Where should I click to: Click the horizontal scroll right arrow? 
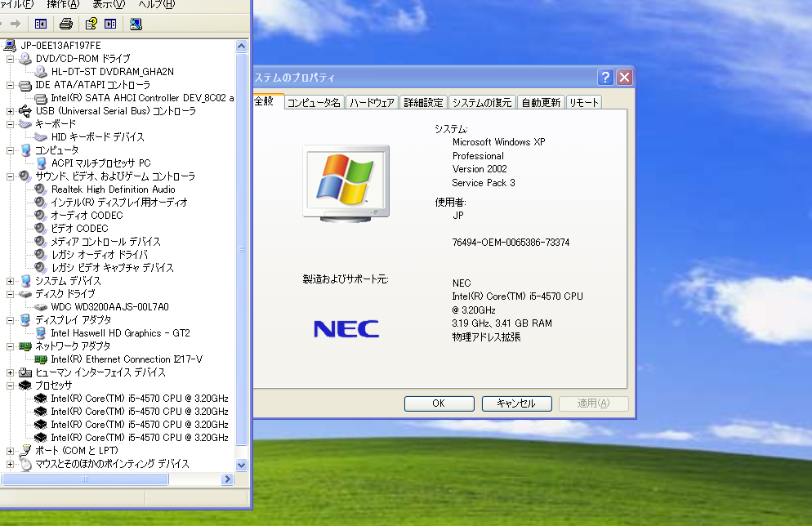tap(227, 479)
